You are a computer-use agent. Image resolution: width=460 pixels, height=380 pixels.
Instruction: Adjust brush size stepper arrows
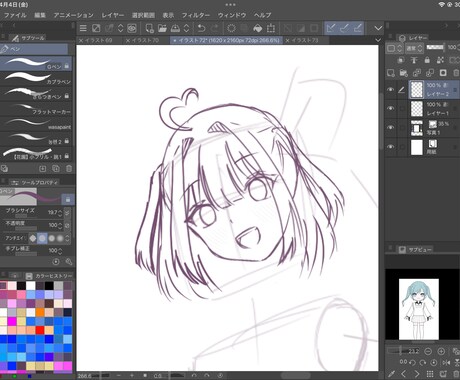pos(60,213)
